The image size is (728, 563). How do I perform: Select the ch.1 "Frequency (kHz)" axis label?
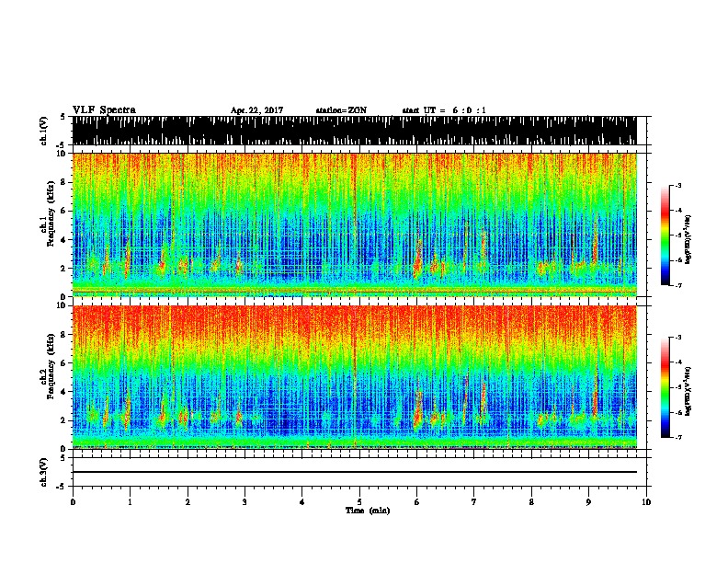[51, 214]
